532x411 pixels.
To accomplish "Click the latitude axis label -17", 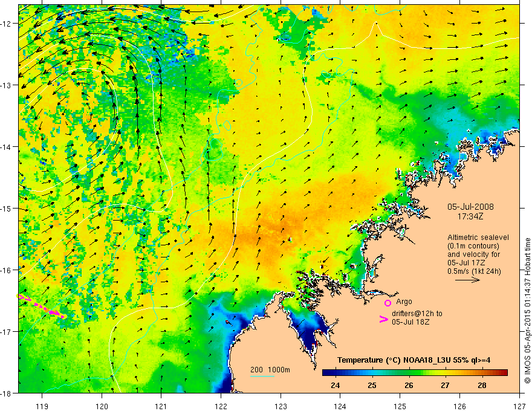I will coord(6,332).
